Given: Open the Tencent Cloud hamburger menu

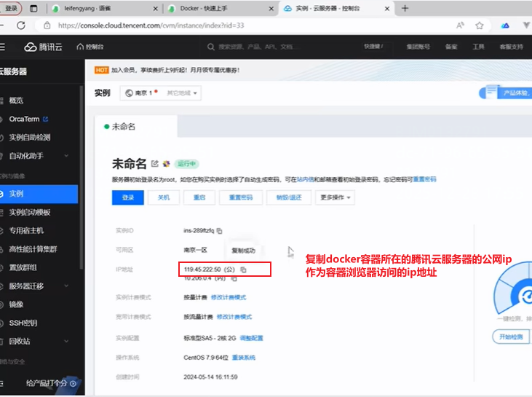Looking at the screenshot, I should tap(2, 47).
